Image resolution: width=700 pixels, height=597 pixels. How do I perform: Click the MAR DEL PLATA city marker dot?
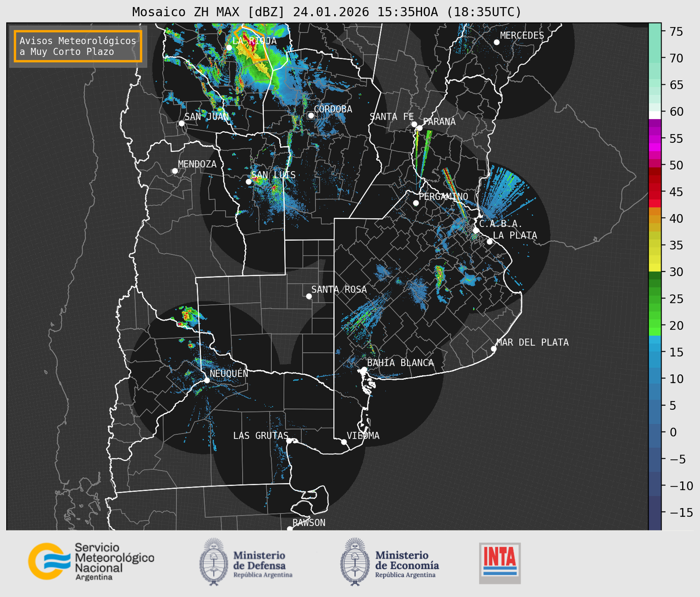(494, 349)
